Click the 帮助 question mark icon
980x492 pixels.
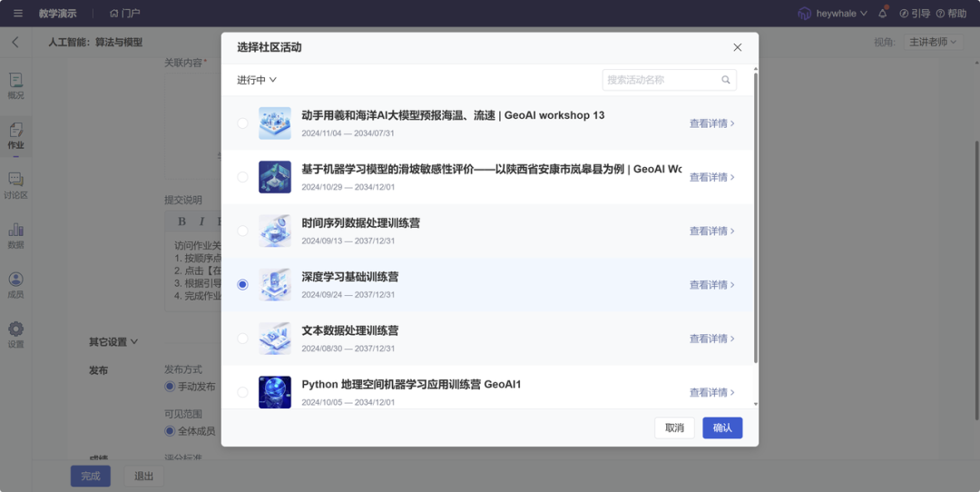(x=940, y=13)
